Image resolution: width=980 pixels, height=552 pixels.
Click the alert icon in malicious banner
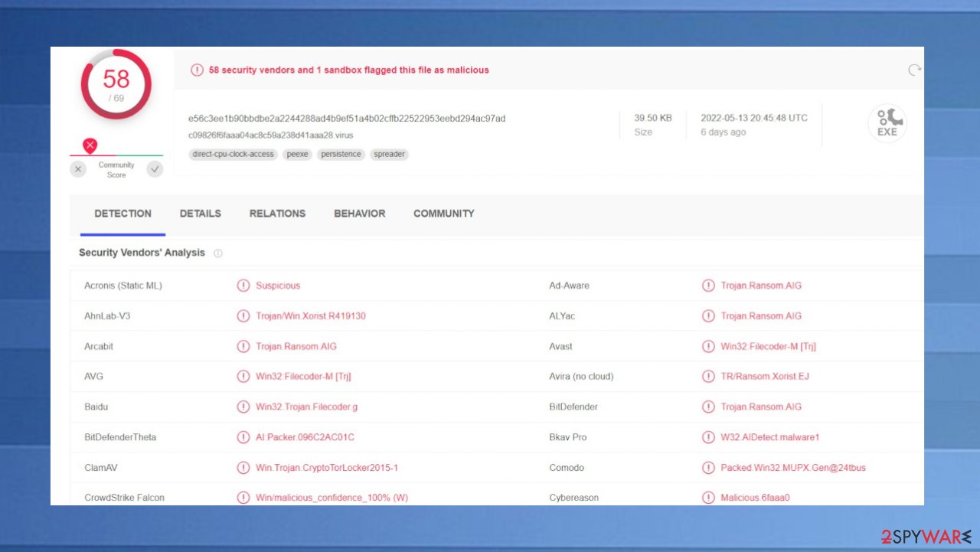(197, 70)
